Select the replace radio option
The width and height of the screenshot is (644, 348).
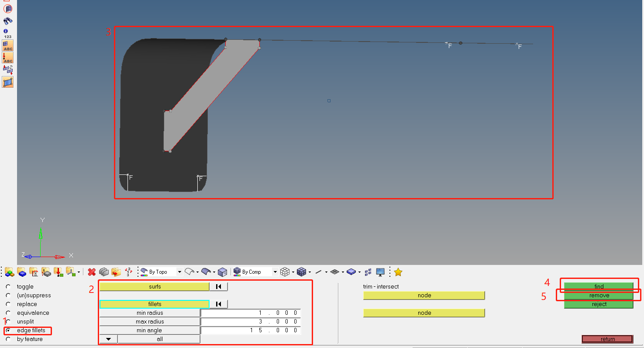point(8,304)
